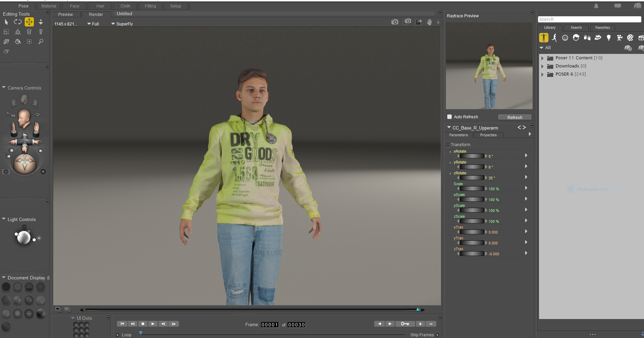Open the Hands library category
This screenshot has height=338, width=644.
[587, 38]
